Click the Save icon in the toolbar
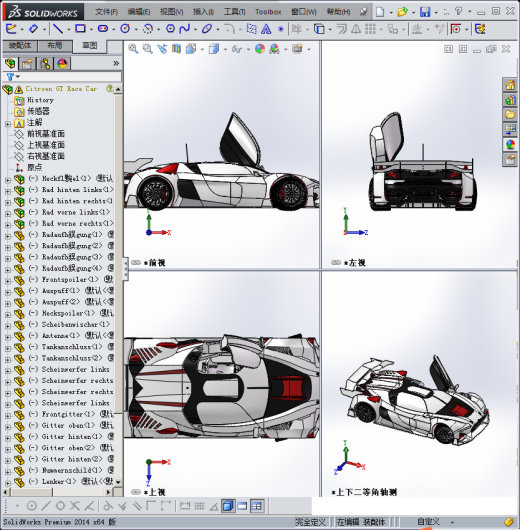Image resolution: width=520 pixels, height=530 pixels. [x=425, y=12]
